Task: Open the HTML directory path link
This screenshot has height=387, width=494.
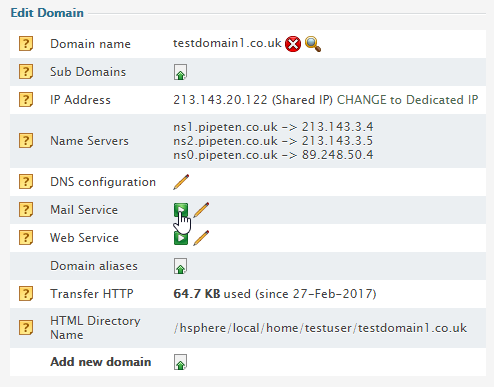Action: click(320, 328)
